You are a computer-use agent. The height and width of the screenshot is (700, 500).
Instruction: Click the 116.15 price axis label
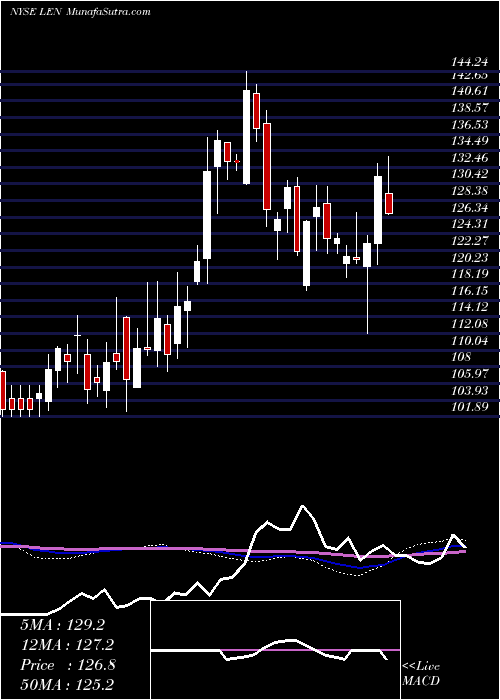[469, 291]
